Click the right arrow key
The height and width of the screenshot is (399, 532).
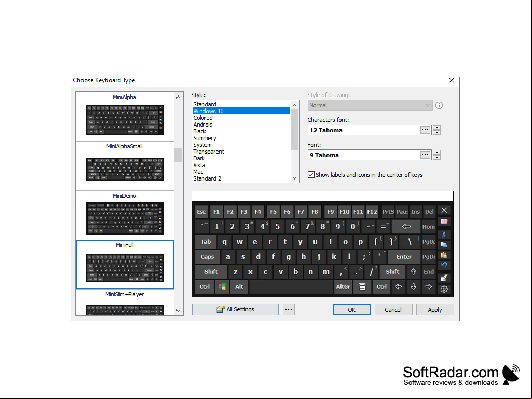(429, 287)
